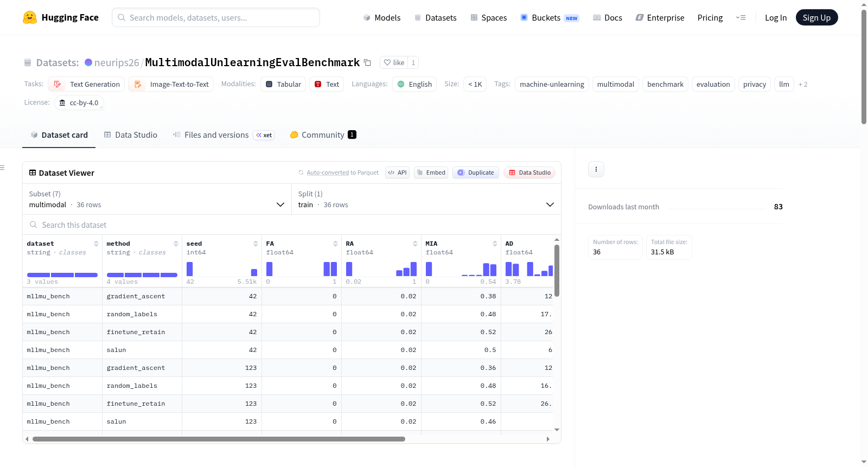This screenshot has height=467, width=868.
Task: Sort the seed column
Action: [256, 244]
